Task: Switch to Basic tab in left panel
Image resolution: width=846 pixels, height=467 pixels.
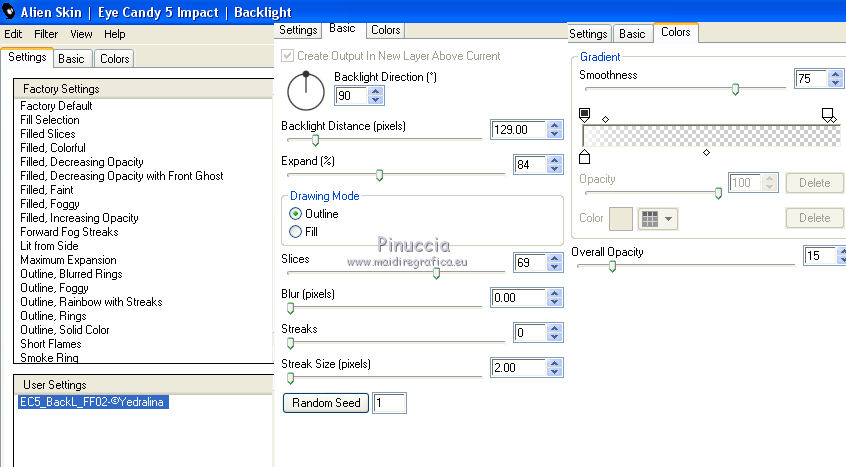Action: click(x=71, y=59)
